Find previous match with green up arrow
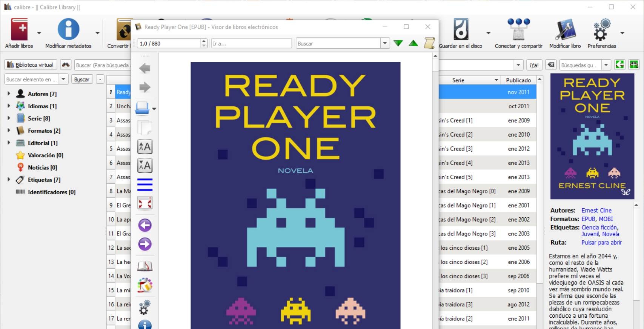 click(413, 43)
